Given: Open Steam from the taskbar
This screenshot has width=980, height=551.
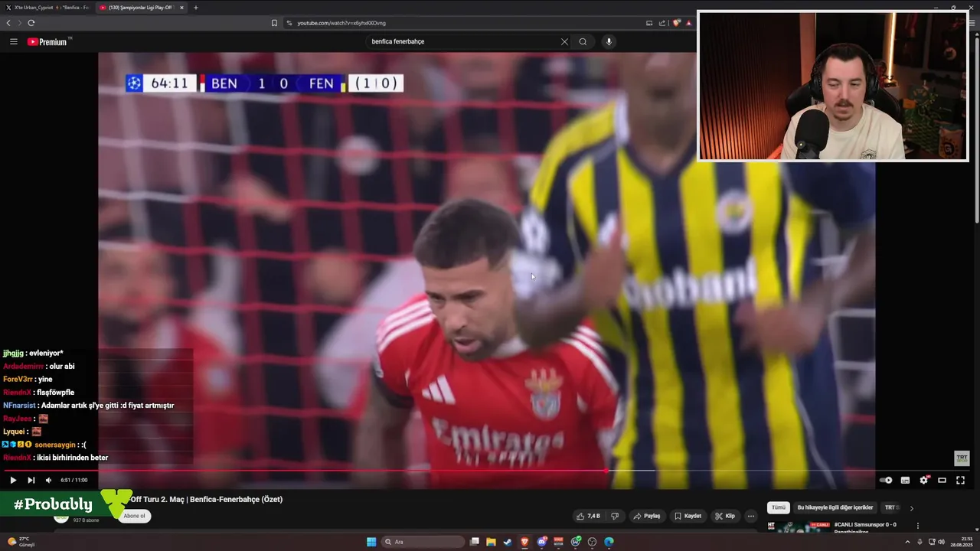Looking at the screenshot, I should pos(508,542).
